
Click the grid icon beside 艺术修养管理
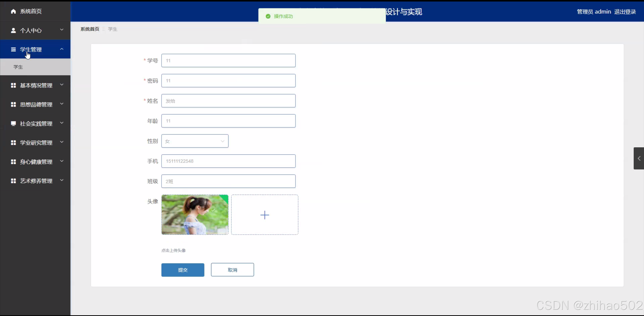point(13,181)
